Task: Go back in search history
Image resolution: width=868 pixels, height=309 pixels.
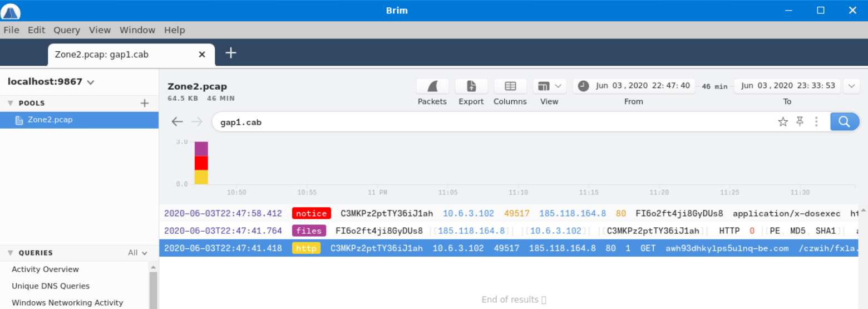Action: [177, 121]
